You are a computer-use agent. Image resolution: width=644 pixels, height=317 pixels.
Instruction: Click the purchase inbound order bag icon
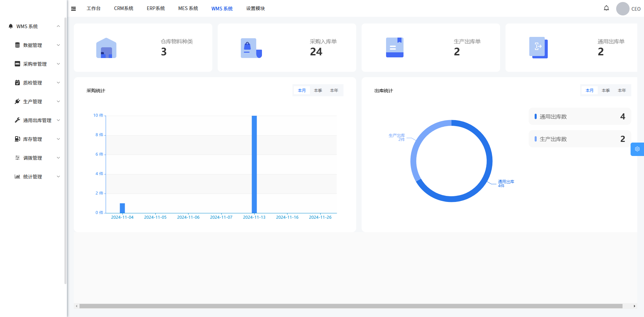251,48
